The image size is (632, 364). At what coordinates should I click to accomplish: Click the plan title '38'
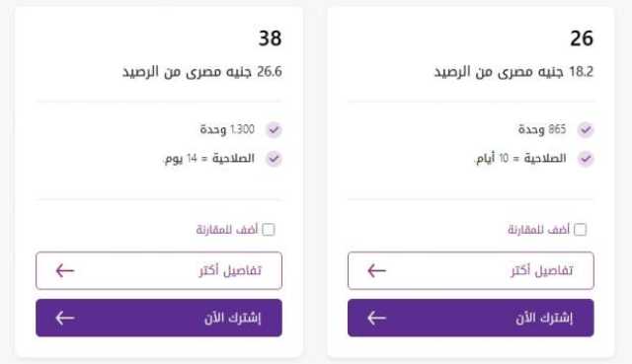click(270, 38)
